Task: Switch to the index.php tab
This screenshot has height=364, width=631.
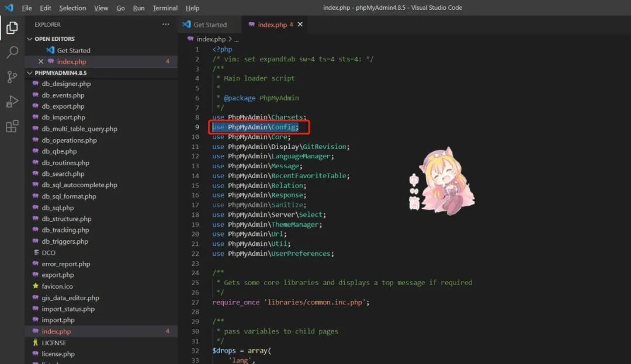Action: pyautogui.click(x=274, y=25)
